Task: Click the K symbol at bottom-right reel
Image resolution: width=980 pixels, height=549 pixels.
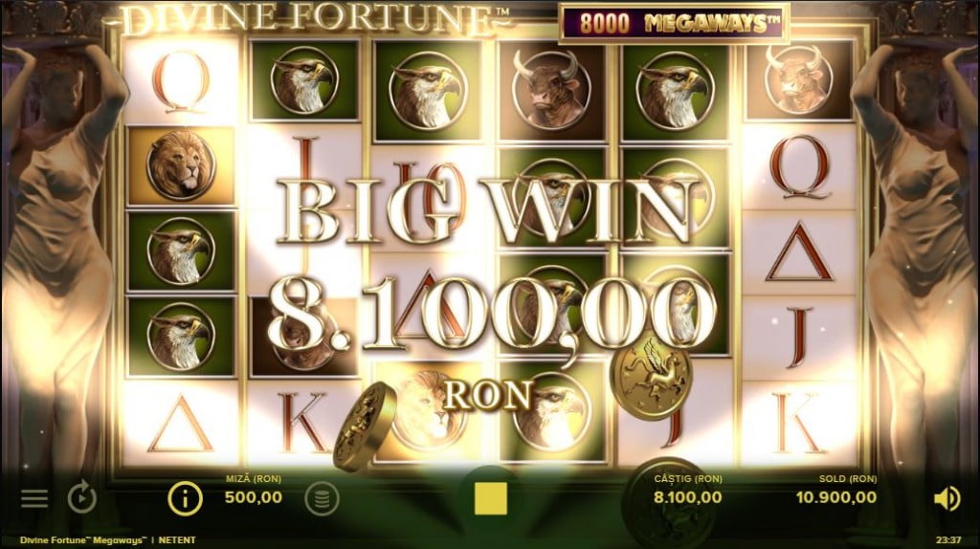Action: click(798, 422)
